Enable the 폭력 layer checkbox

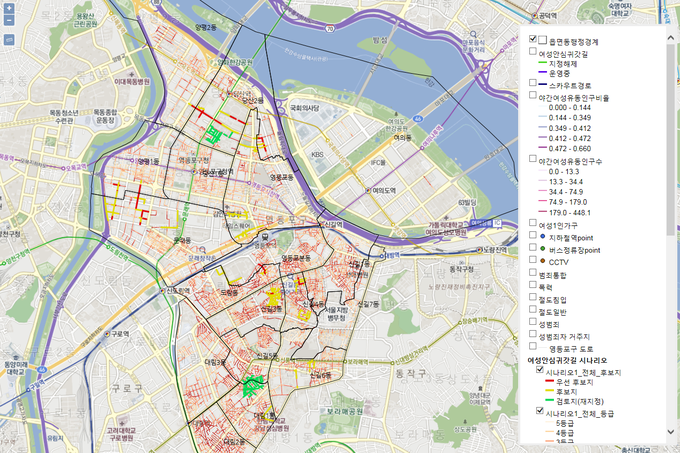[x=533, y=284]
